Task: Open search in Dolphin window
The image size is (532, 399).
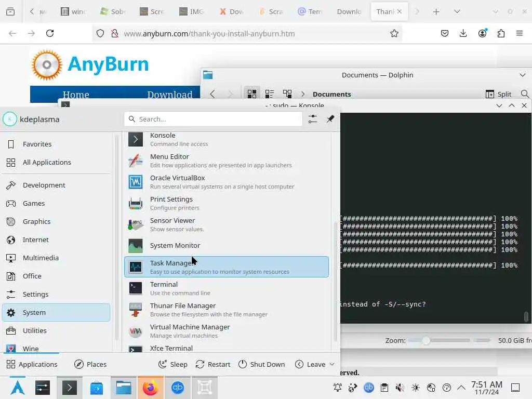Action: pos(525,94)
